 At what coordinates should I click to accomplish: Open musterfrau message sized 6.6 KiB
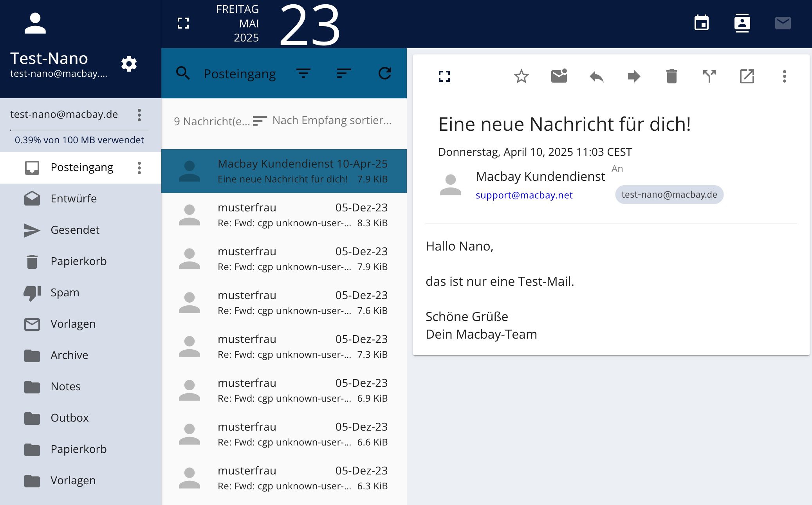point(284,434)
